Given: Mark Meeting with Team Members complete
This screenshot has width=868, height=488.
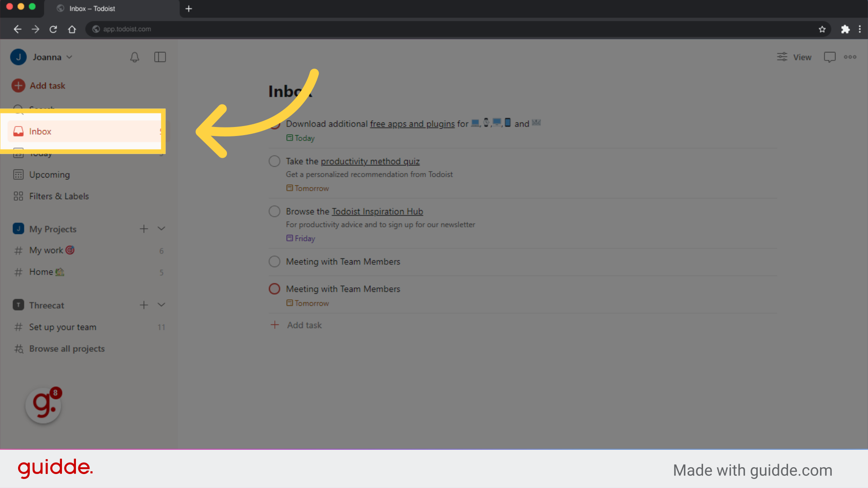Looking at the screenshot, I should tap(274, 261).
